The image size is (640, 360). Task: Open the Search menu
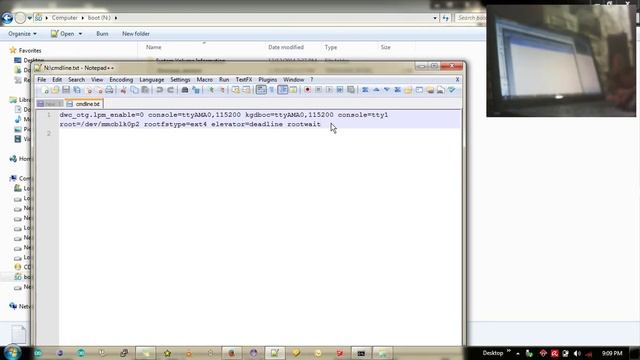tap(76, 80)
